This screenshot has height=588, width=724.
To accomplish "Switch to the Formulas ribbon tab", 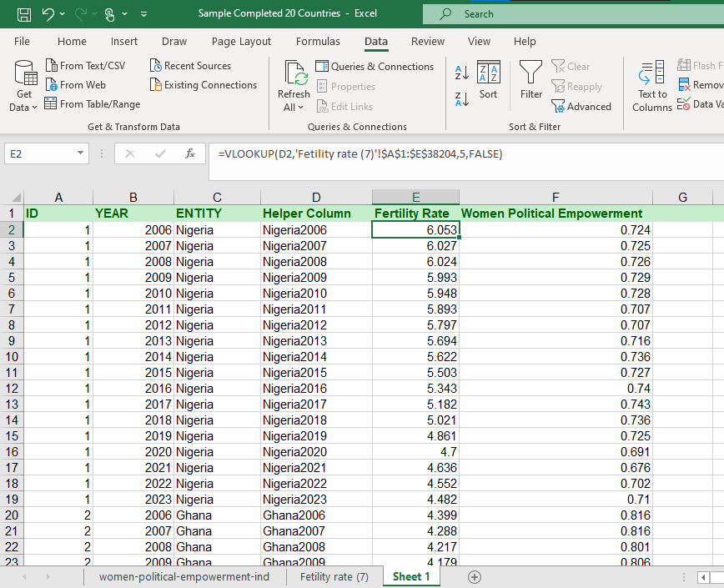I will (318, 41).
